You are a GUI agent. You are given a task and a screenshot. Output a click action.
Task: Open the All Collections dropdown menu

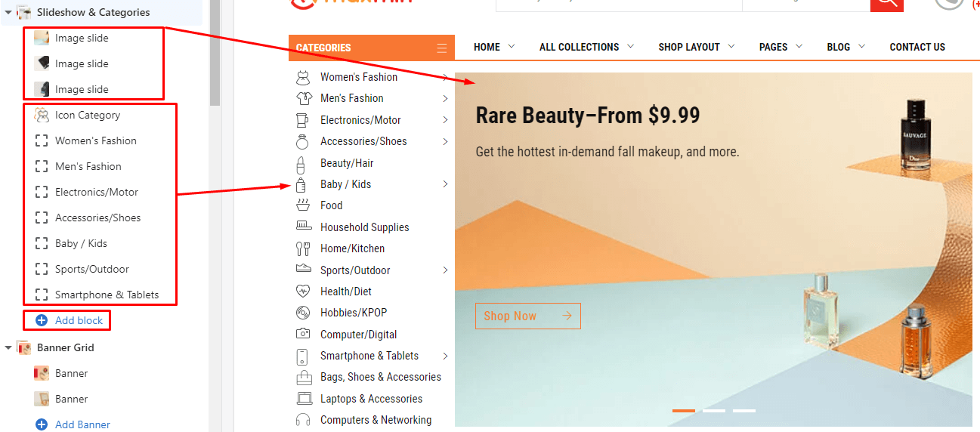pyautogui.click(x=586, y=47)
